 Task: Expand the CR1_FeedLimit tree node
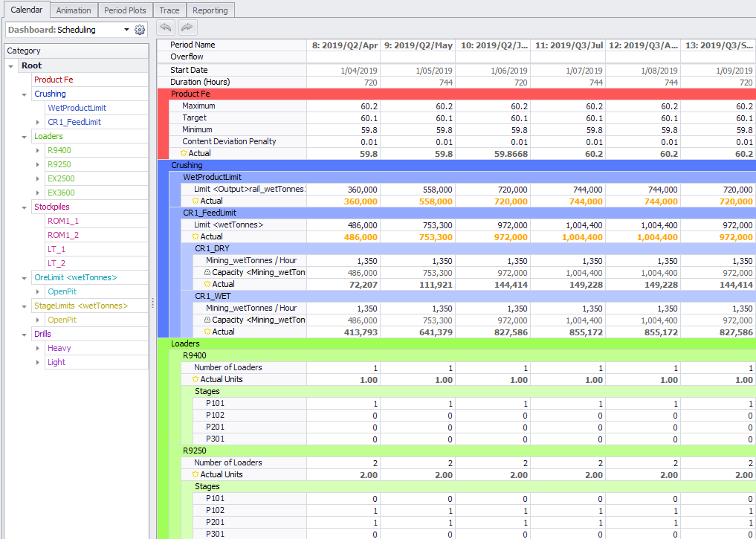click(39, 122)
